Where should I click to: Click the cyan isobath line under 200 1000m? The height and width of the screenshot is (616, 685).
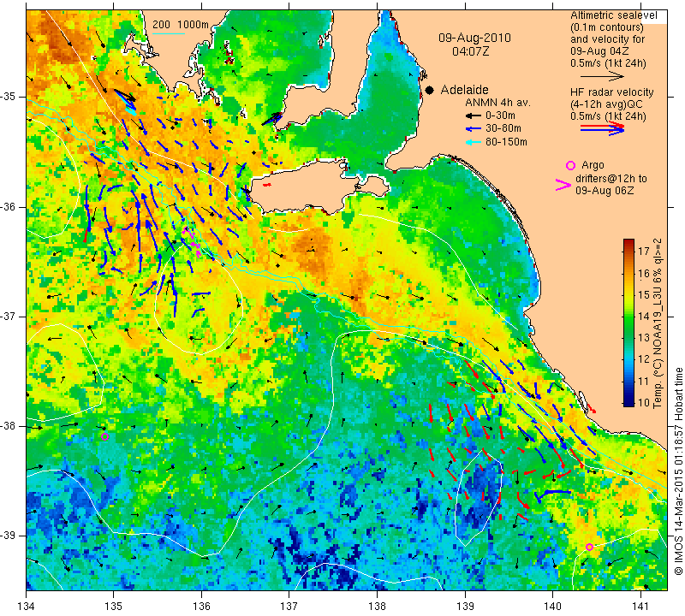(x=169, y=33)
